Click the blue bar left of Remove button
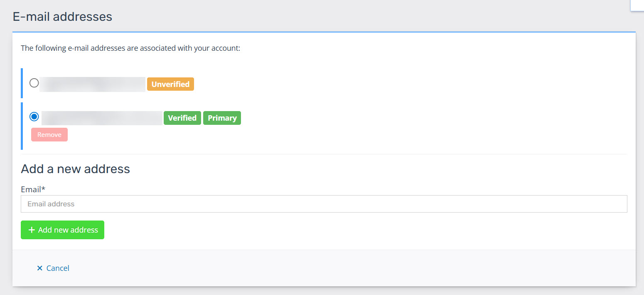644x295 pixels. pyautogui.click(x=22, y=135)
